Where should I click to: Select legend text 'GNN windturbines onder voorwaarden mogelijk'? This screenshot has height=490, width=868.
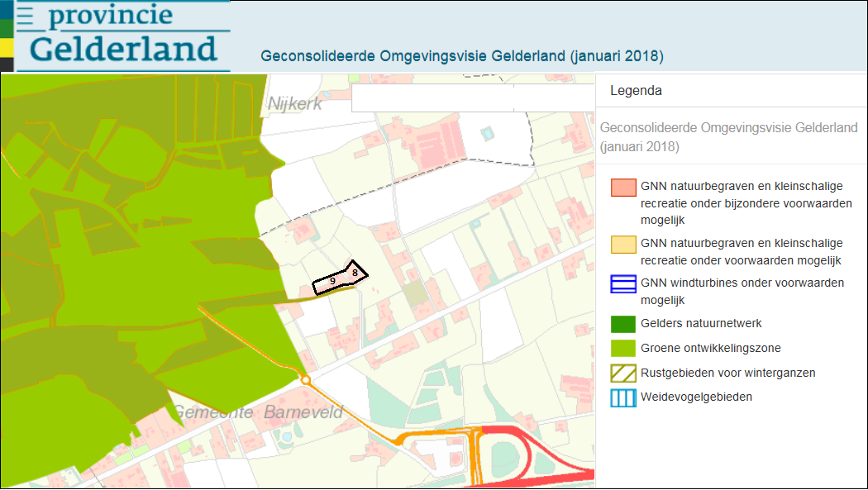[x=742, y=292]
